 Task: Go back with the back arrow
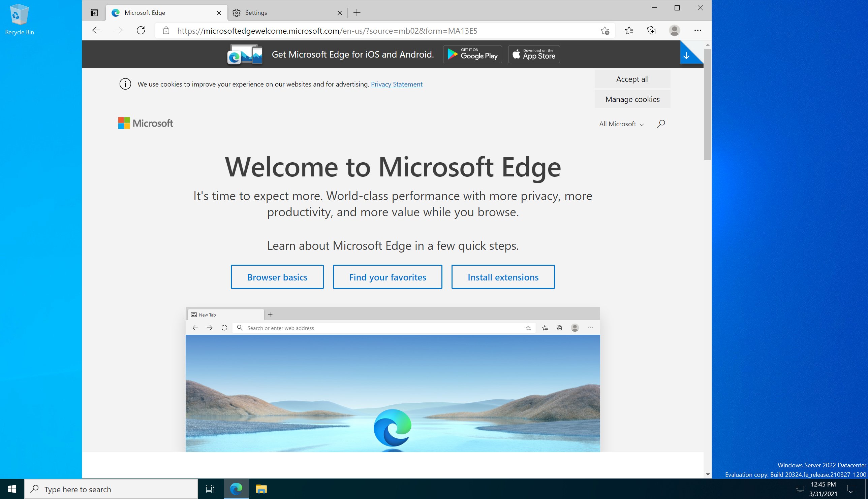point(96,31)
